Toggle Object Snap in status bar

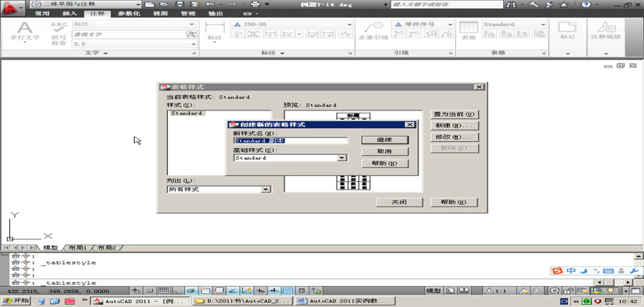(x=205, y=291)
